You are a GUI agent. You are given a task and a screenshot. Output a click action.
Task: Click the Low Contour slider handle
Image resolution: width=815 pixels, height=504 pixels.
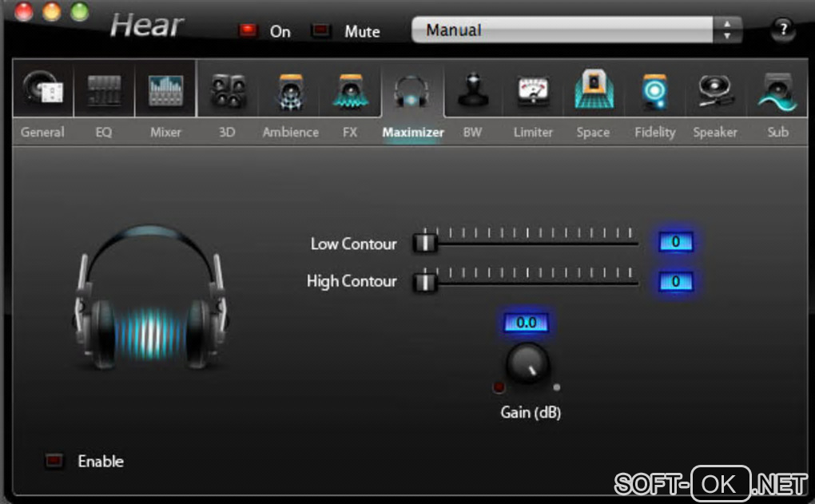(424, 243)
